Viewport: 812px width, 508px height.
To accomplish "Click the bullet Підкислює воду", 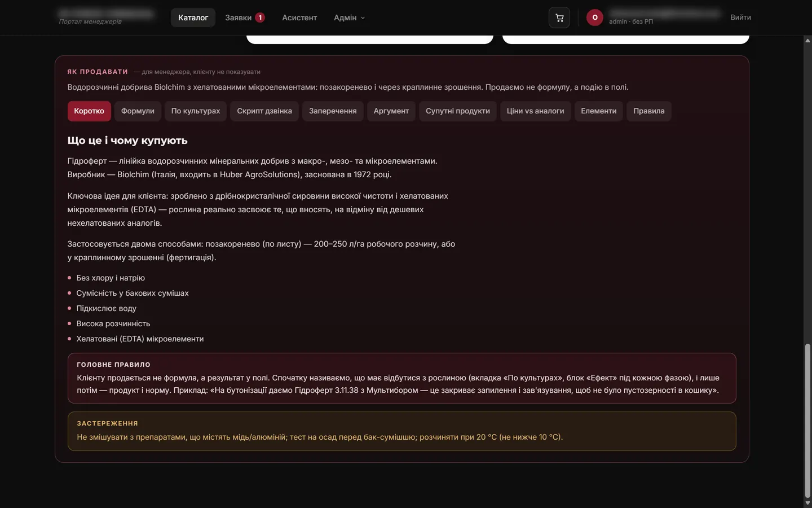I will tap(106, 308).
